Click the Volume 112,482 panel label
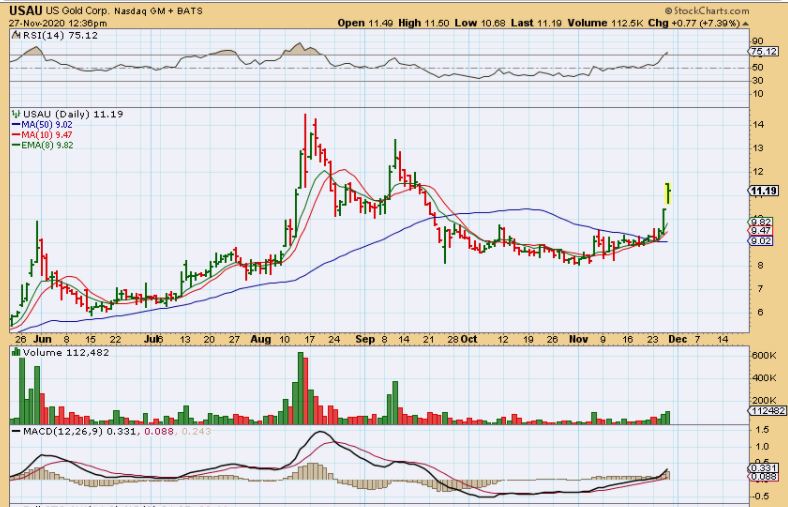This screenshot has width=788, height=507. [x=66, y=353]
